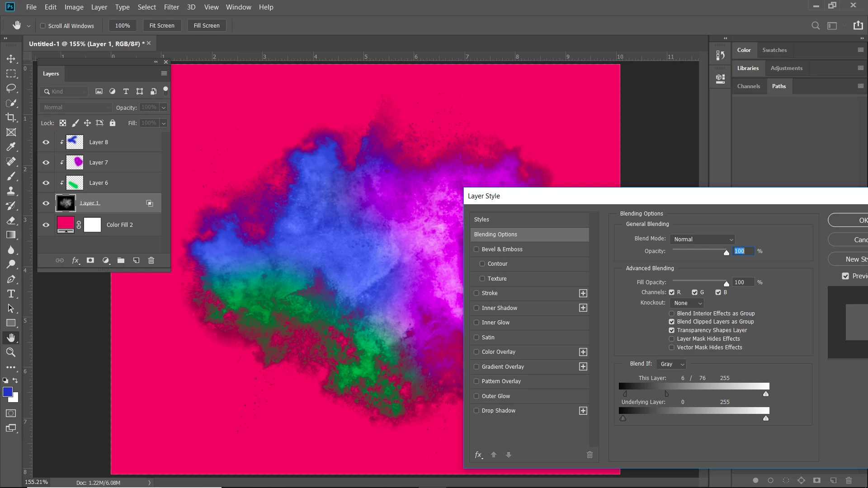Click the Fill Screen button
The image size is (868, 488).
tap(207, 26)
